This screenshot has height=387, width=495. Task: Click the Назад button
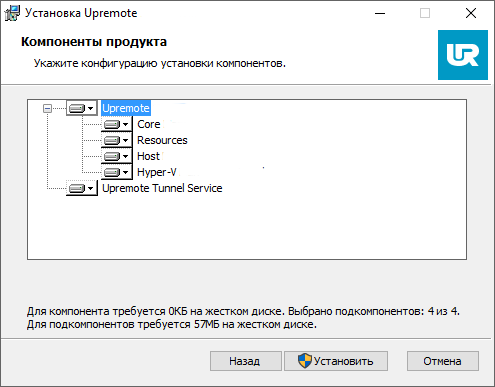pos(246,361)
